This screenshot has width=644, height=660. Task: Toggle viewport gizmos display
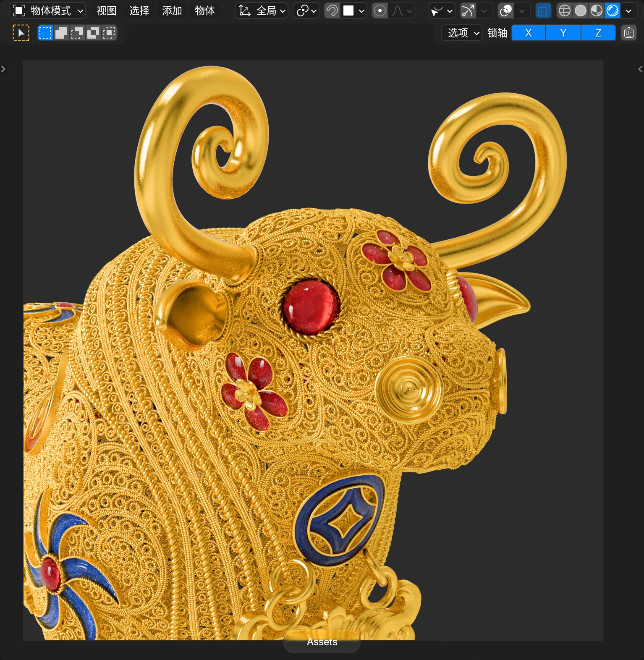tap(468, 10)
